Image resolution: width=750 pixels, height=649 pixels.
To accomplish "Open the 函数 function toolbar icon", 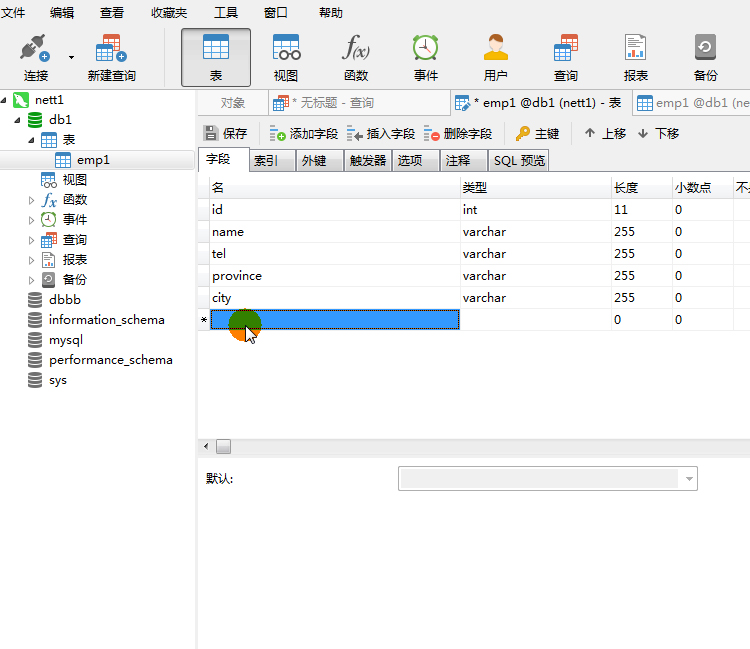I will tap(356, 56).
